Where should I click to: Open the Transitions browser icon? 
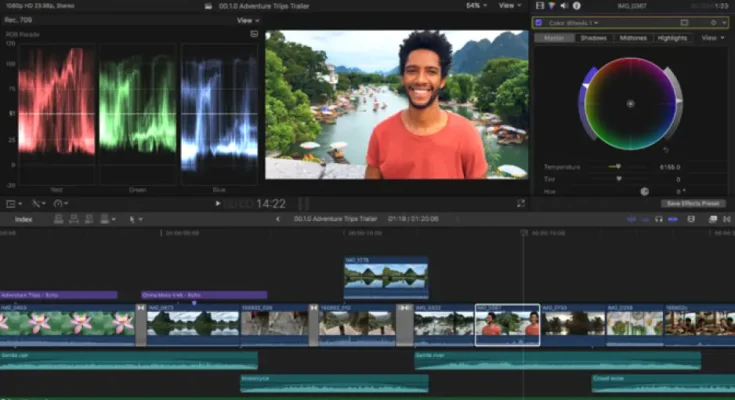(x=727, y=219)
